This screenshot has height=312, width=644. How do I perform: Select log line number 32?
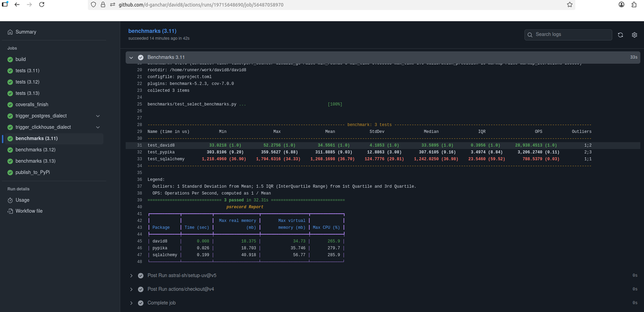139,152
